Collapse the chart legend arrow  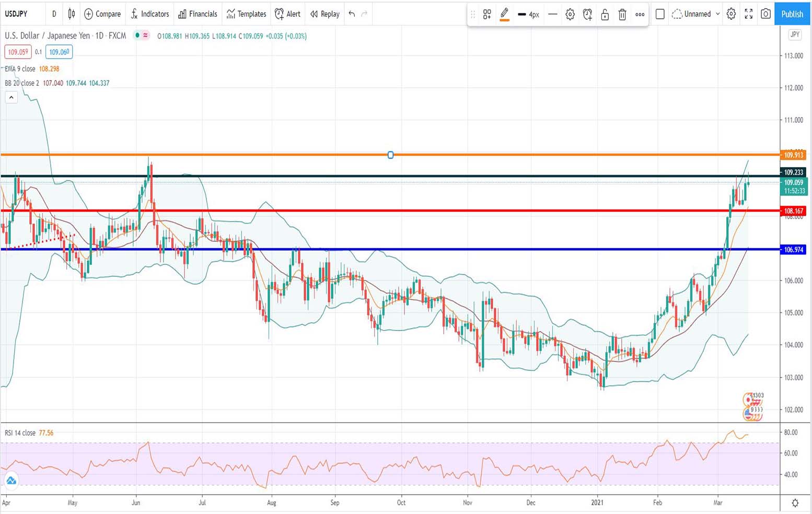point(11,97)
